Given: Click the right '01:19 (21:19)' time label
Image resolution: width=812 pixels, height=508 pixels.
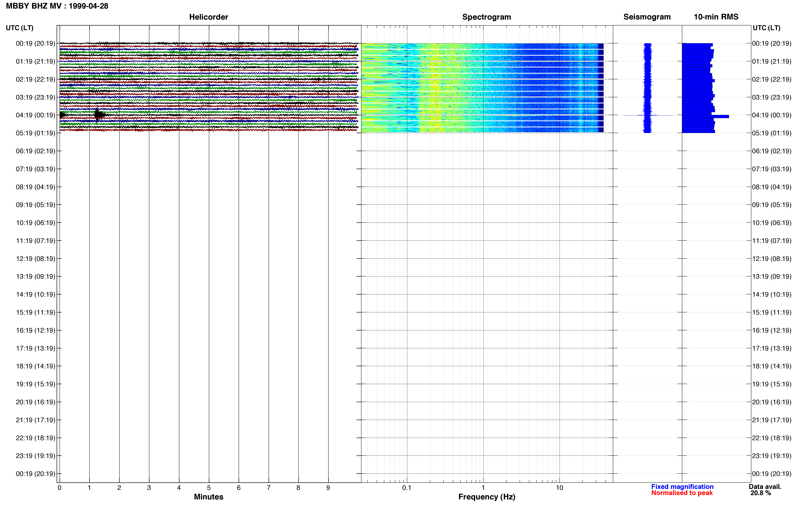Looking at the screenshot, I should tap(772, 61).
